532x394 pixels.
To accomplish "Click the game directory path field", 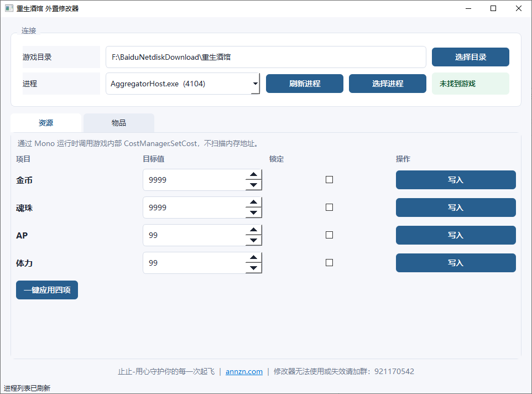I will point(265,57).
